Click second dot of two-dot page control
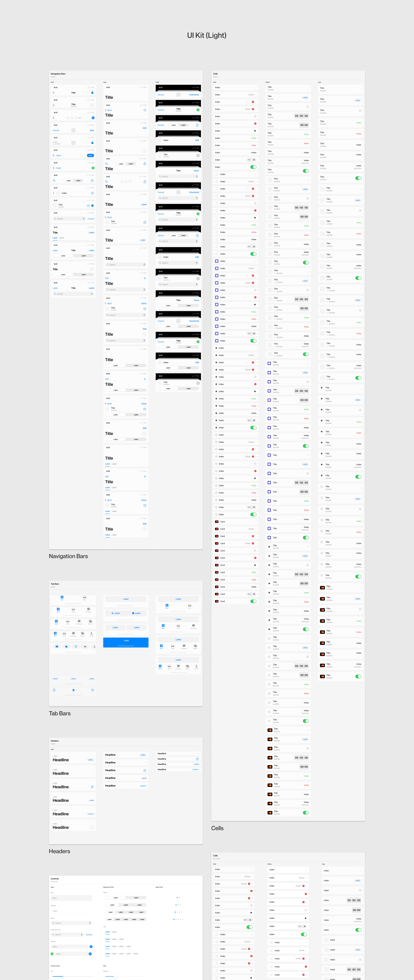The height and width of the screenshot is (980, 414). click(x=179, y=898)
